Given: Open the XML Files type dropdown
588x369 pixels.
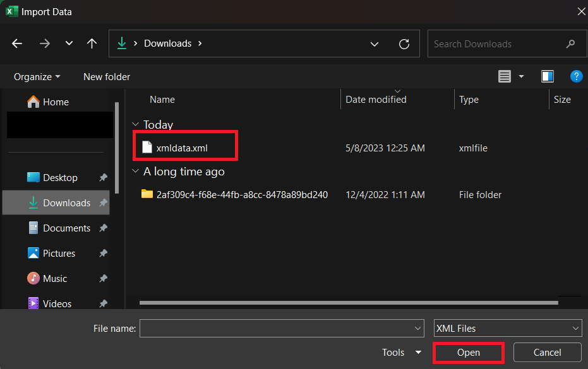Looking at the screenshot, I should point(508,329).
